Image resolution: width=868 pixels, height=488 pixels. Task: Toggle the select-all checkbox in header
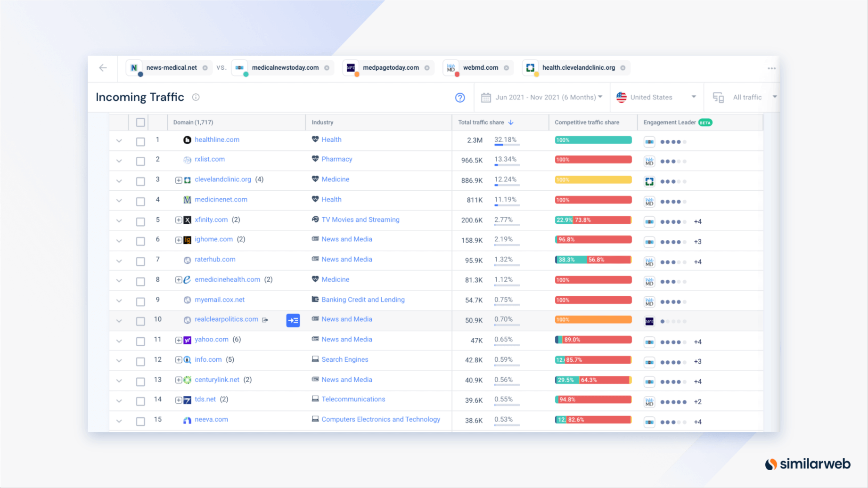coord(140,122)
